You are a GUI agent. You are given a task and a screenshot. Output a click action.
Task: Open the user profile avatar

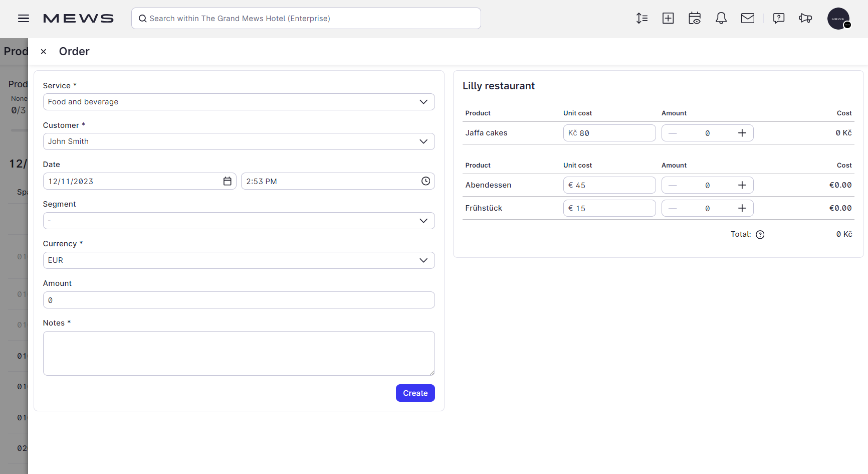tap(838, 19)
